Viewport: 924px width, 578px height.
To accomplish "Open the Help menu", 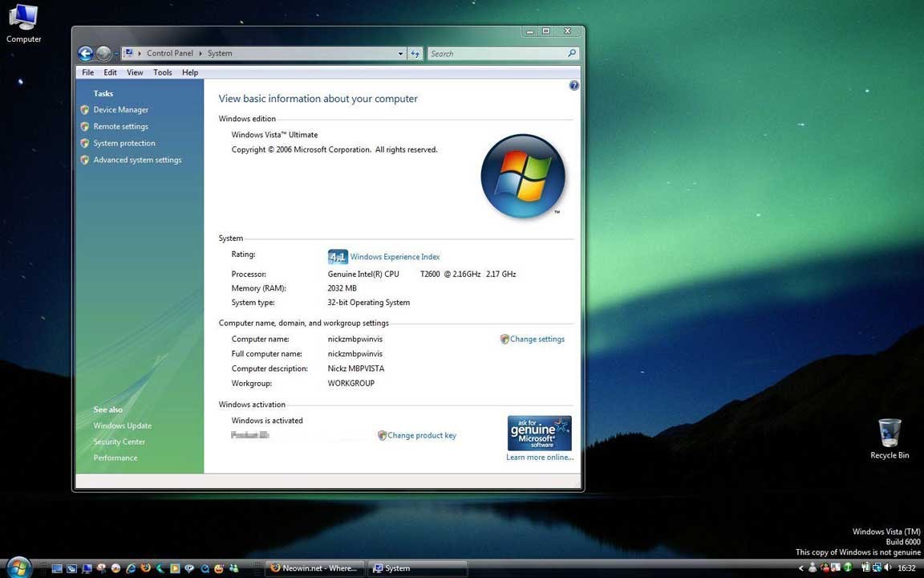I will tap(190, 72).
